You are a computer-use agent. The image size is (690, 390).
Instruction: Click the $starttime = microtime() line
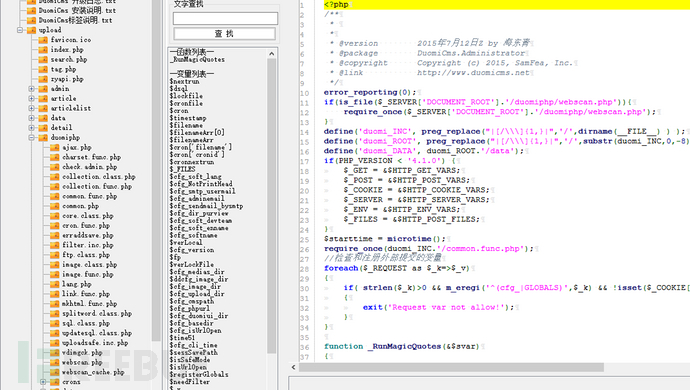[385, 239]
